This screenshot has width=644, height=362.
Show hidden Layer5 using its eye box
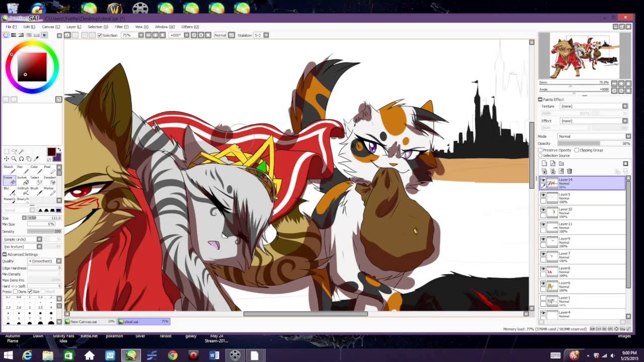543,195
